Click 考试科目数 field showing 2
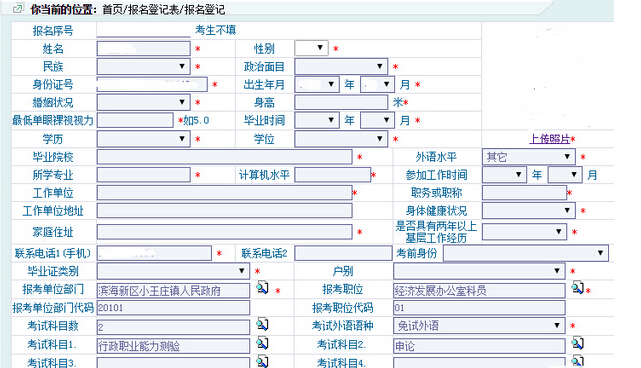This screenshot has height=368, width=641. point(173,327)
